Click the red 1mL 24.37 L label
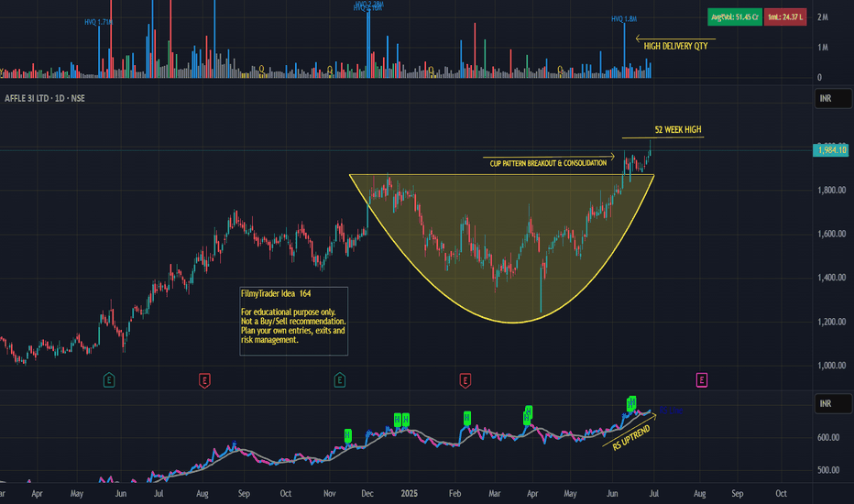The width and height of the screenshot is (854, 504). click(785, 16)
